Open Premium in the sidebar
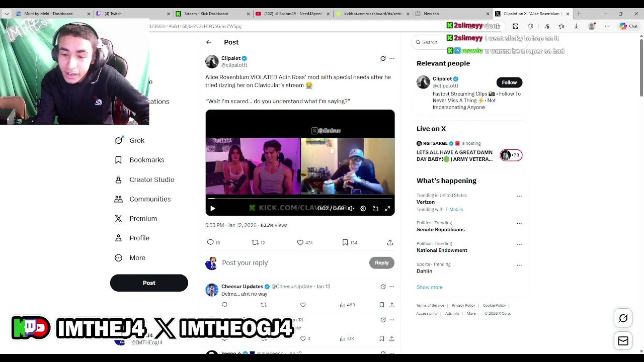 point(136,219)
